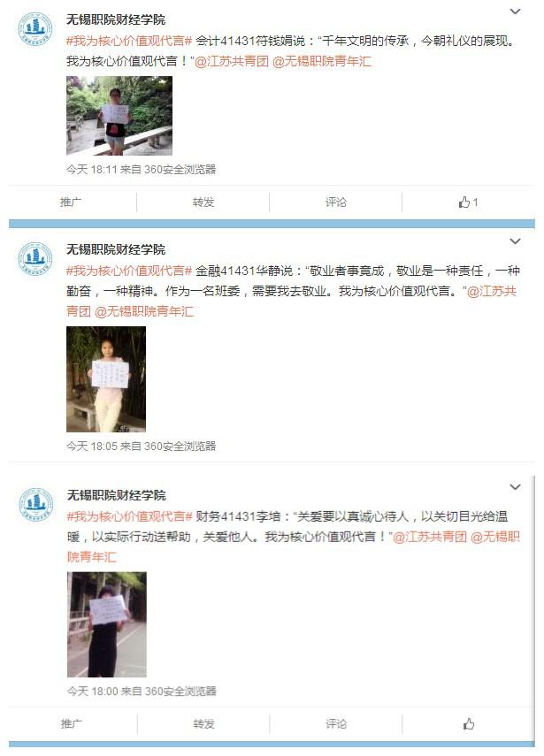Viewport: 544px width, 756px height.
Task: Expand the second post's chevron menu
Action: pos(515,241)
